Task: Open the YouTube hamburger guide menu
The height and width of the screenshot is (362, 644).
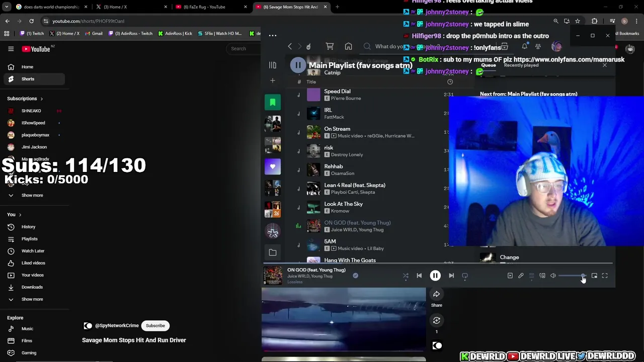Action: pyautogui.click(x=11, y=49)
